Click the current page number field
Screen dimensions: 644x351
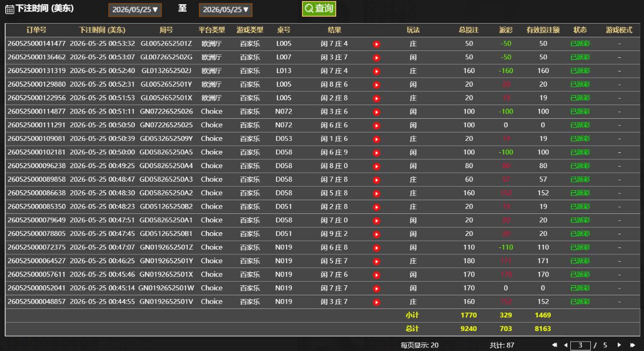coord(581,345)
